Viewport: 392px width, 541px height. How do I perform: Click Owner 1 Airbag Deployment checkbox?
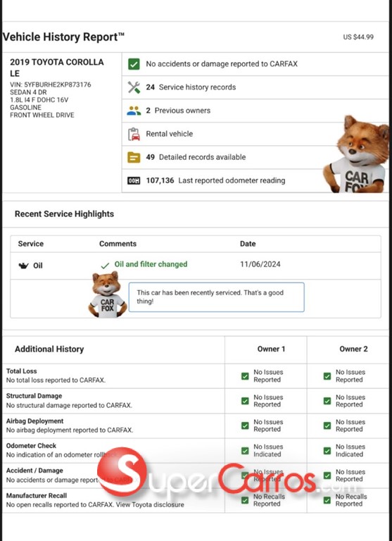coord(245,425)
